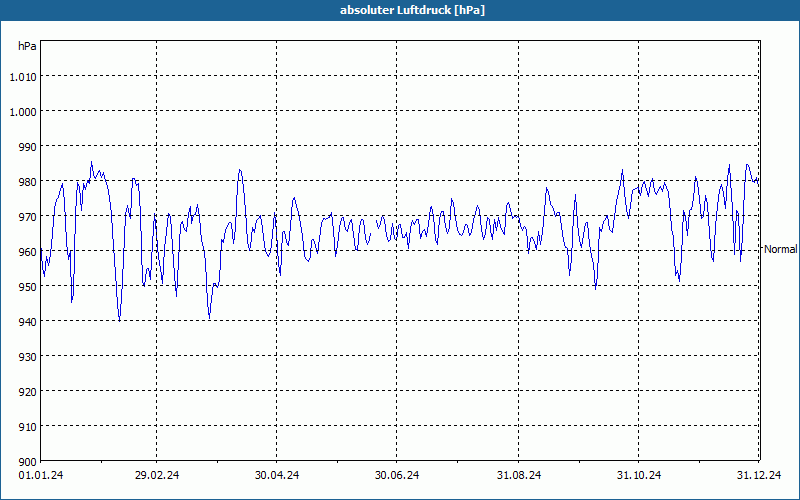The width and height of the screenshot is (800, 500).
Task: Click the '29.02.24' date label
Action: (157, 475)
